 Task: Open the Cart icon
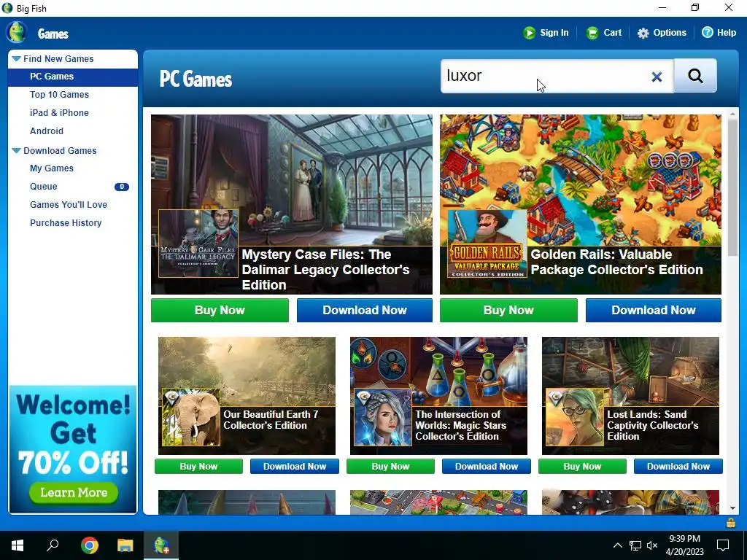(592, 33)
